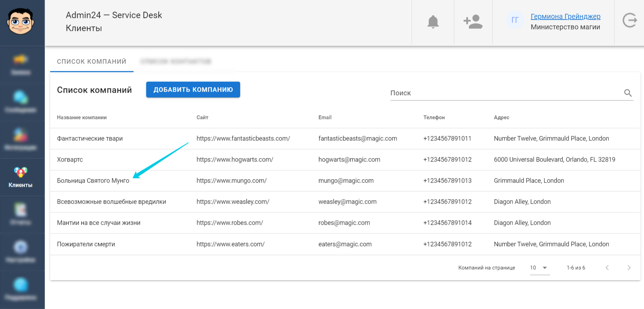Sort by Название компании column header
Image resolution: width=644 pixels, height=309 pixels.
pyautogui.click(x=82, y=118)
